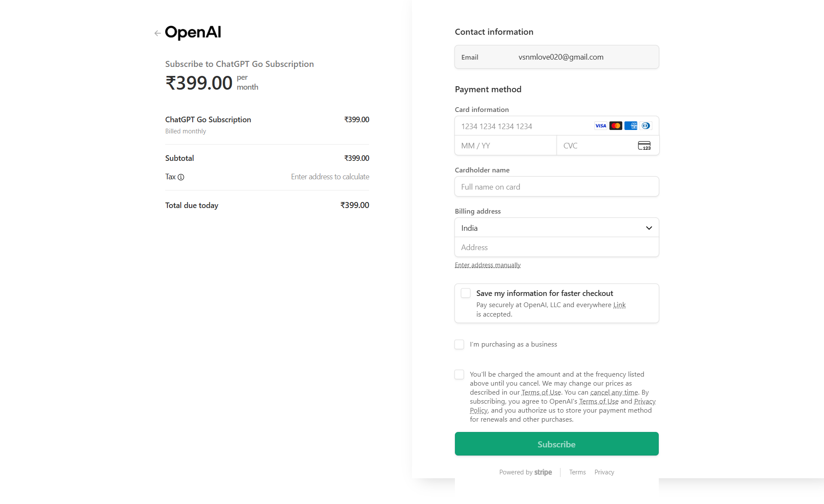Screen dimensions: 824x504
Task: Click the Diners Club card icon
Action: (646, 126)
